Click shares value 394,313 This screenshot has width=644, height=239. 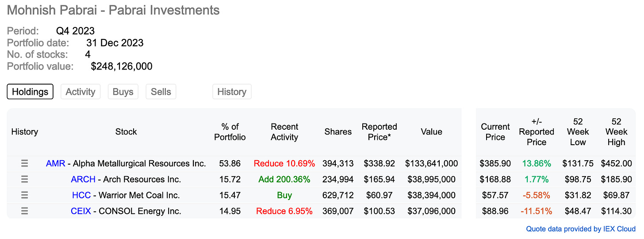tap(338, 164)
